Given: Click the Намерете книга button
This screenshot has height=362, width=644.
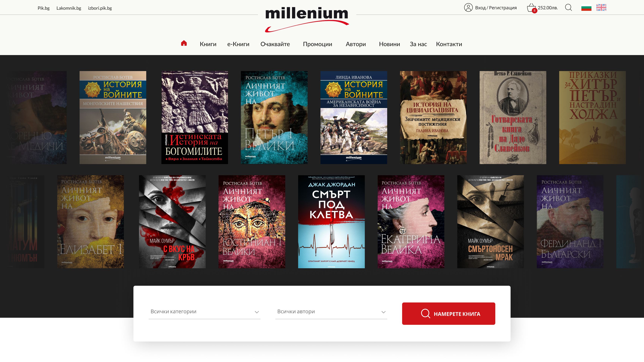Looking at the screenshot, I should pyautogui.click(x=449, y=314).
